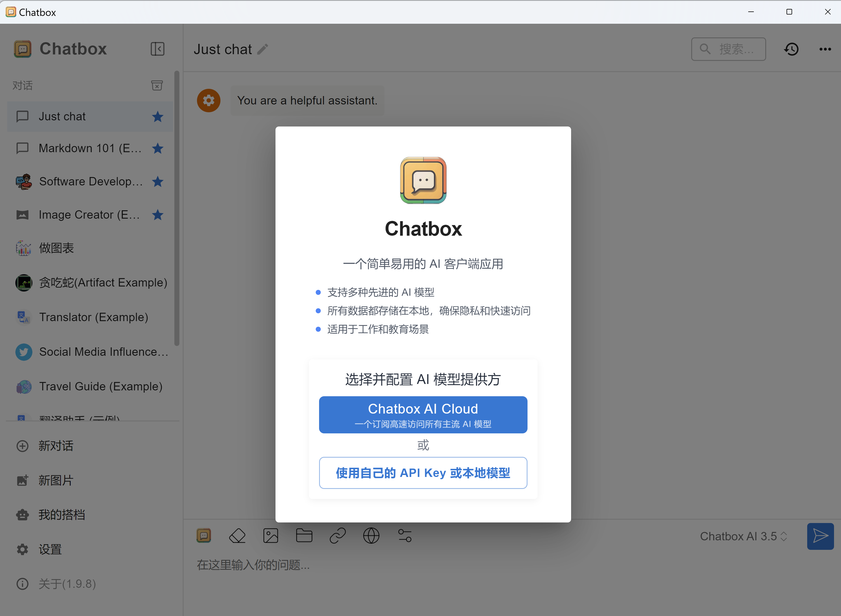Click the attach file folder icon
The image size is (841, 616).
pyautogui.click(x=304, y=536)
